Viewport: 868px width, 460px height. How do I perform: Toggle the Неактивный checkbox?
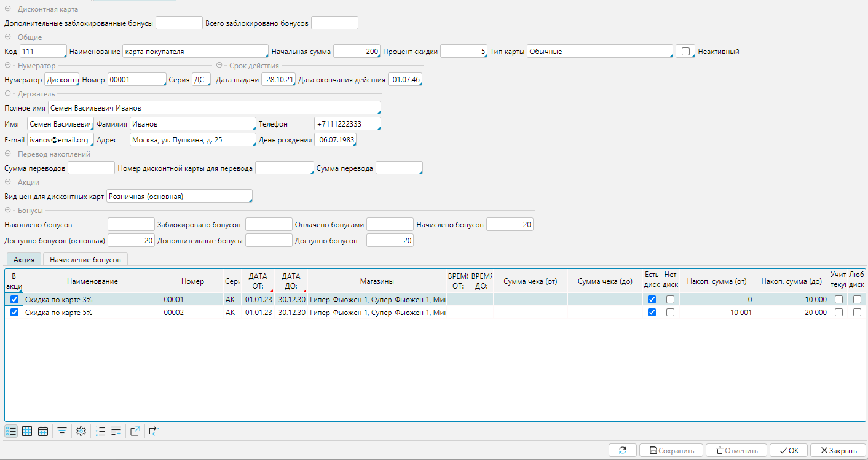(x=685, y=52)
